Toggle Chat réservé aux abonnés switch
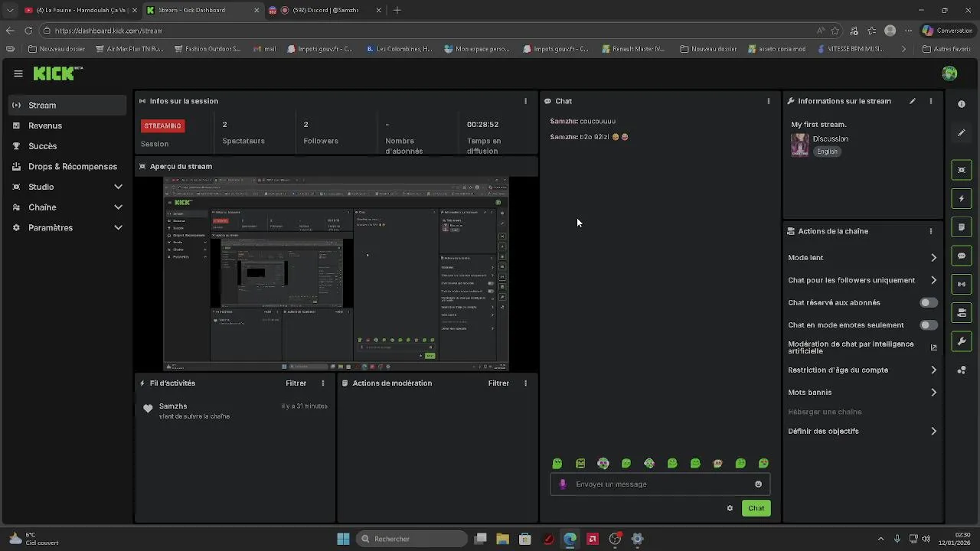980x551 pixels. (x=928, y=303)
